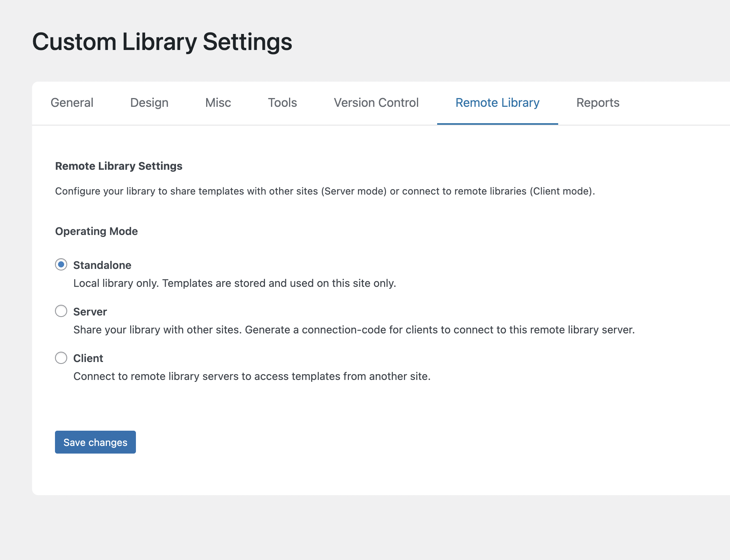Viewport: 730px width, 560px height.
Task: Click the "Remote Library Settings" section heading
Action: (x=119, y=166)
